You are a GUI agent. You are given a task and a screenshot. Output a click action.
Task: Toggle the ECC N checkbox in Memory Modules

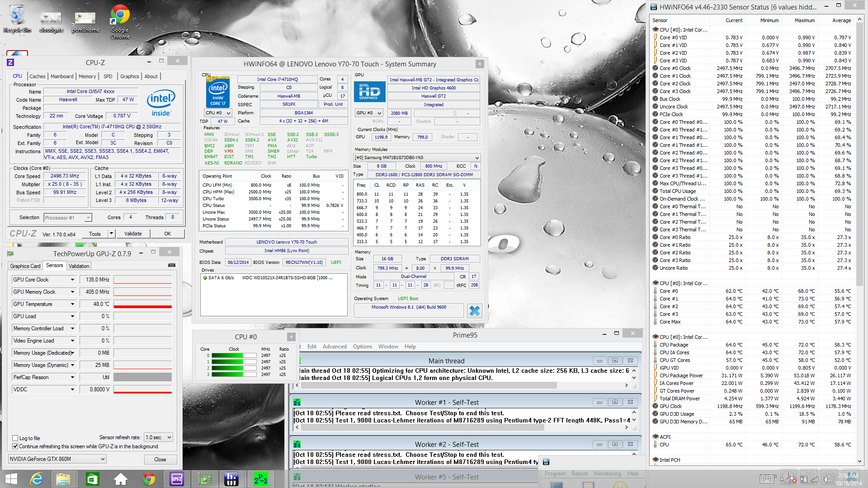pos(476,166)
